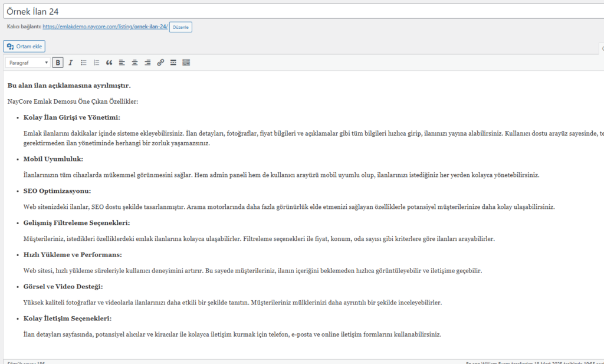Toggle bold formatting in the editor toolbar
604x364 pixels.
tap(58, 63)
